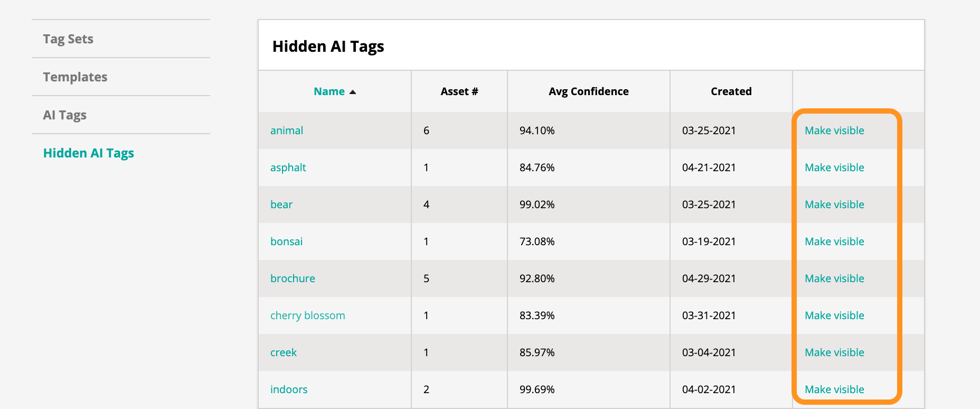Make the bear tag visible
Viewport: 980px width, 409px height.
(x=834, y=204)
